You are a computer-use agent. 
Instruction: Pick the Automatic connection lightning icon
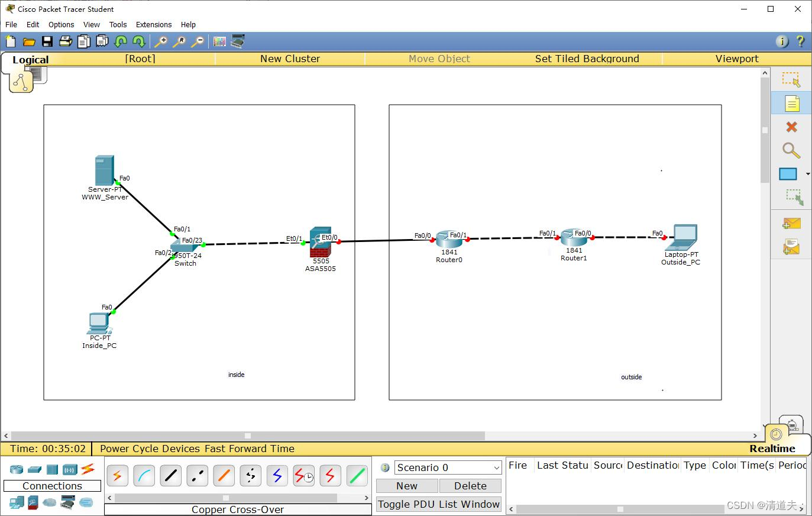pyautogui.click(x=117, y=475)
